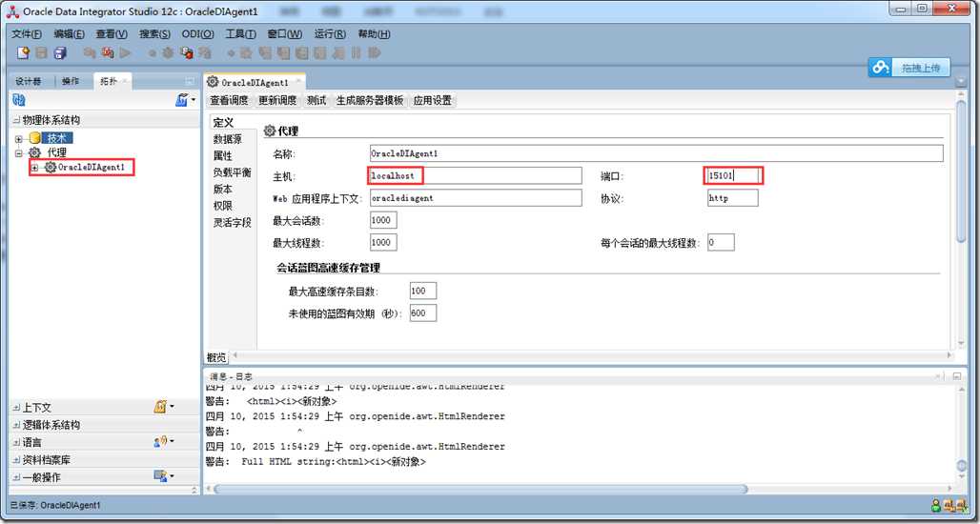Click the 最大高速缓存条目数 field

coord(423,291)
